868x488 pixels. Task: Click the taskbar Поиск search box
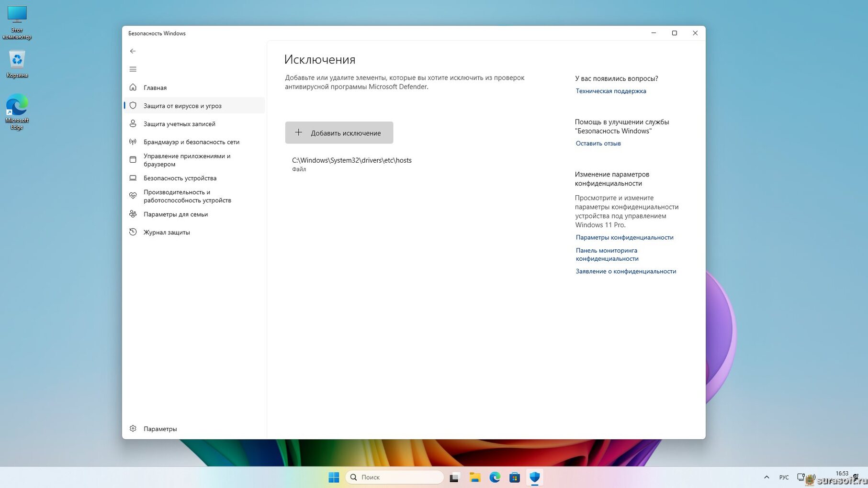click(395, 477)
